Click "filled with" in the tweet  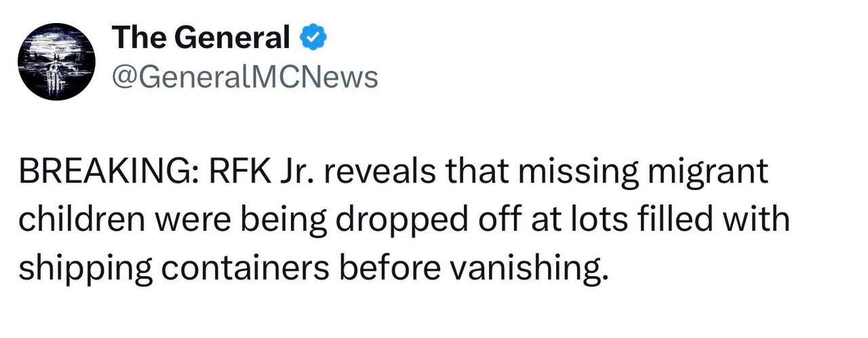tap(732, 222)
